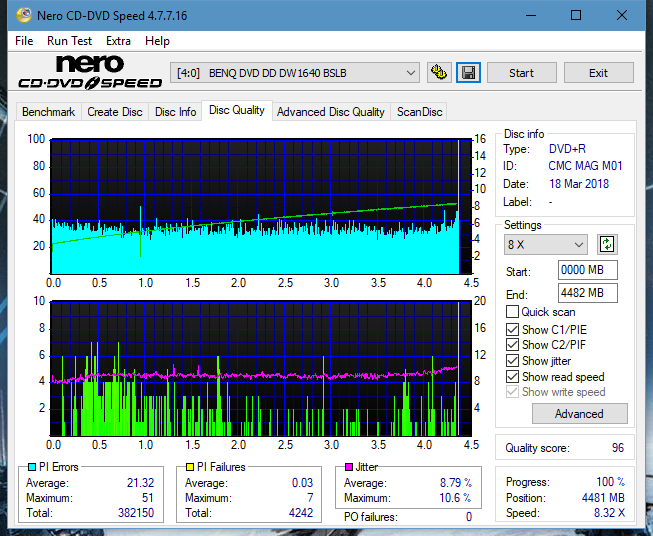Click PI Failures maximum value 7
This screenshot has height=536, width=653.
(310, 497)
